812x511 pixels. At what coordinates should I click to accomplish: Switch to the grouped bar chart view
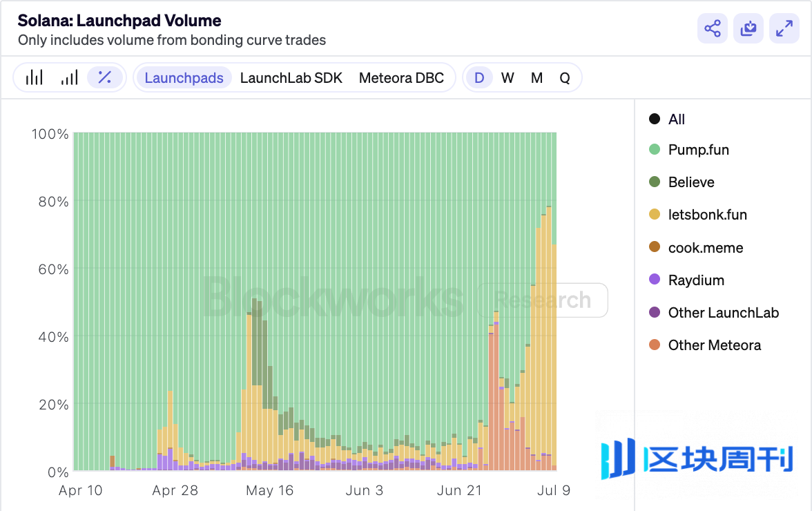[35, 77]
